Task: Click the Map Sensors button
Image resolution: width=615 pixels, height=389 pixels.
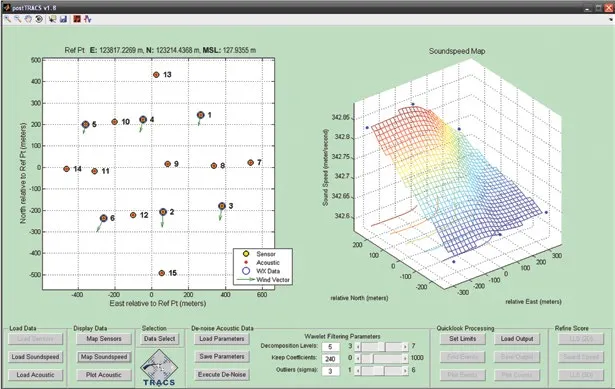Action: click(104, 339)
